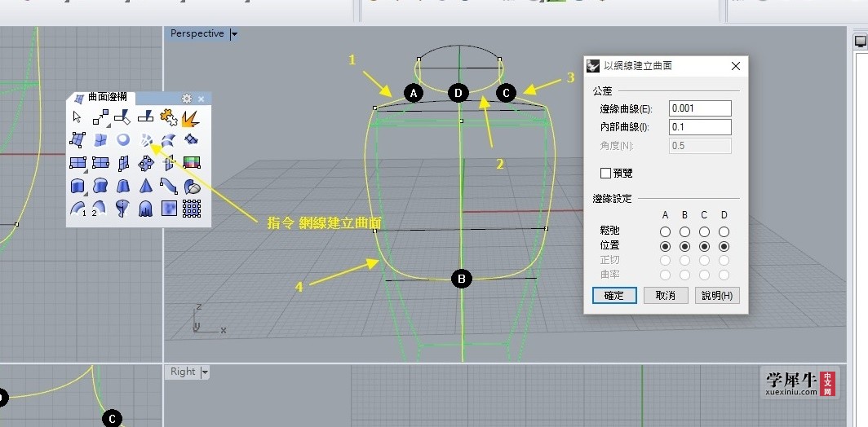Click the 內部曲線(I) tolerance field
Screen dimensions: 868x427
[700, 127]
